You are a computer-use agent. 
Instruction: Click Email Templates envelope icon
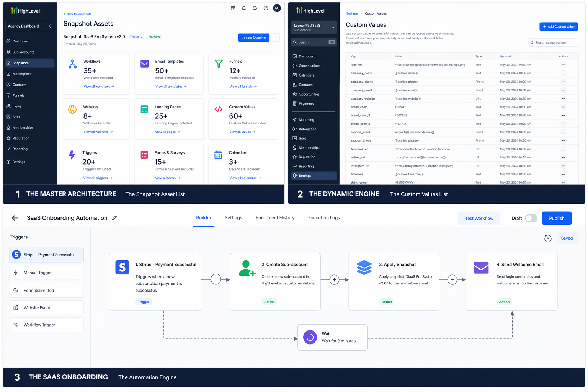(x=145, y=64)
